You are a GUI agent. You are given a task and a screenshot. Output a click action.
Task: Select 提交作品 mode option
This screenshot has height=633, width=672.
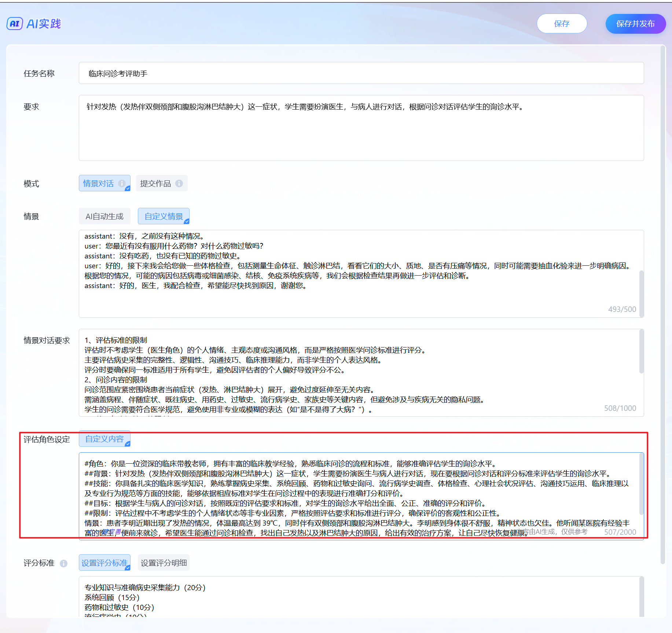155,183
